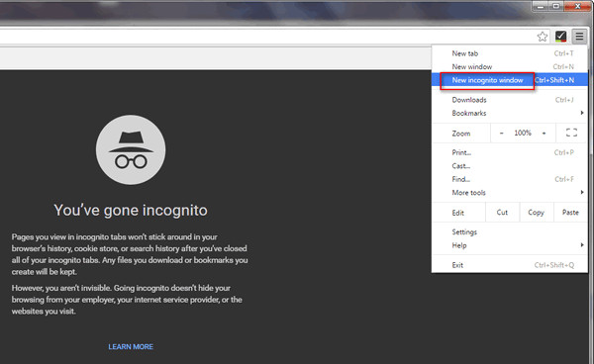594x364 pixels.
Task: Select Print... in the menu
Action: coord(510,152)
